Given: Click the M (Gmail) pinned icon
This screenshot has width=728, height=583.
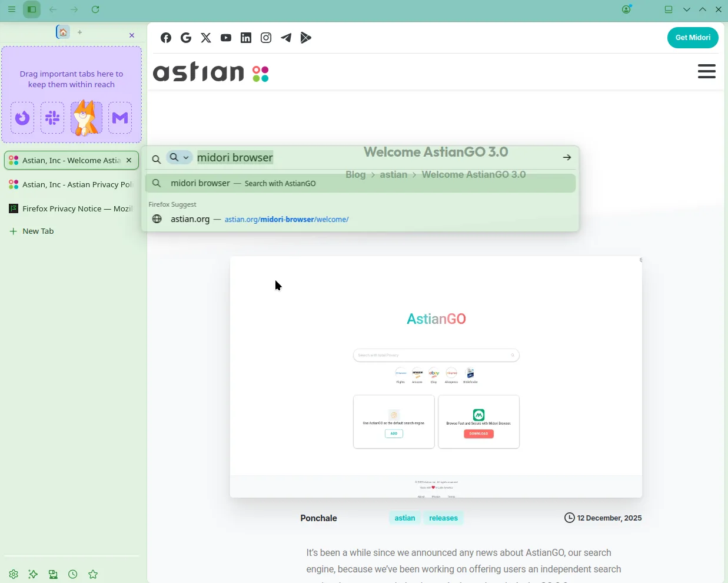Looking at the screenshot, I should tap(121, 118).
